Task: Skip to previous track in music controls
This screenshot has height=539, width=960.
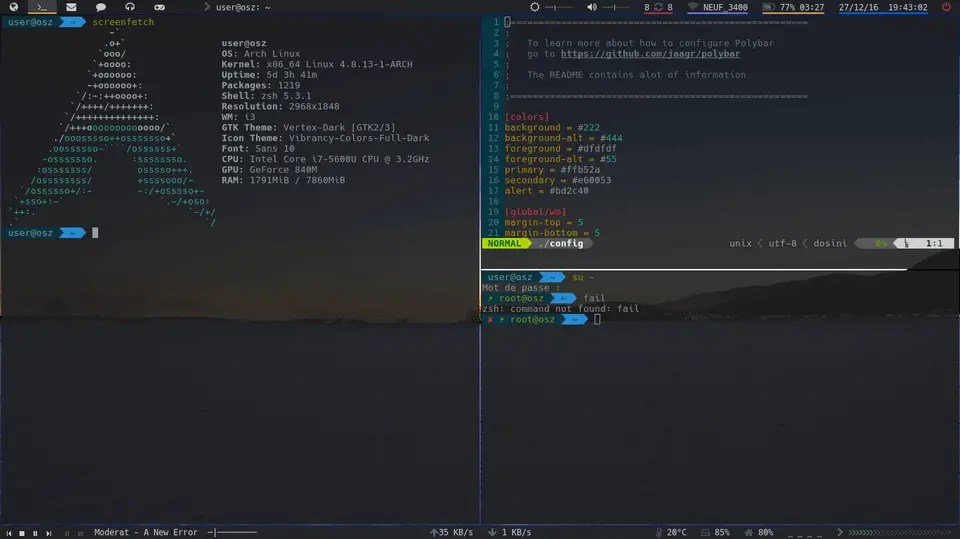Action: point(9,533)
